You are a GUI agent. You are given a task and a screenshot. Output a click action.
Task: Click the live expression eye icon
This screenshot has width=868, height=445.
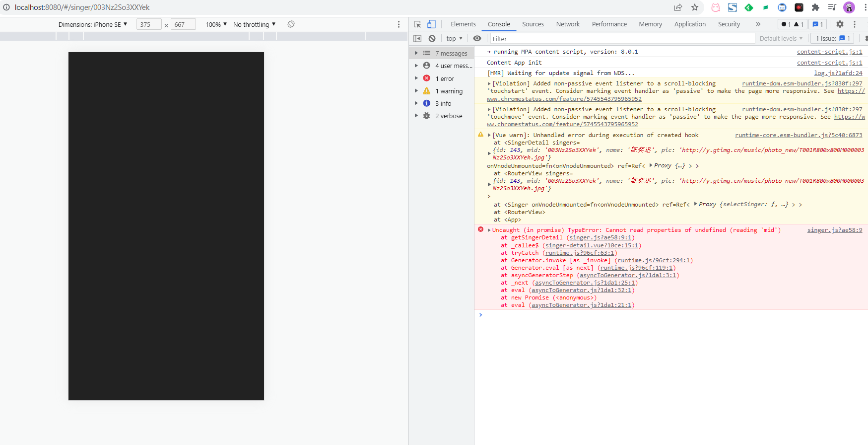pyautogui.click(x=477, y=39)
